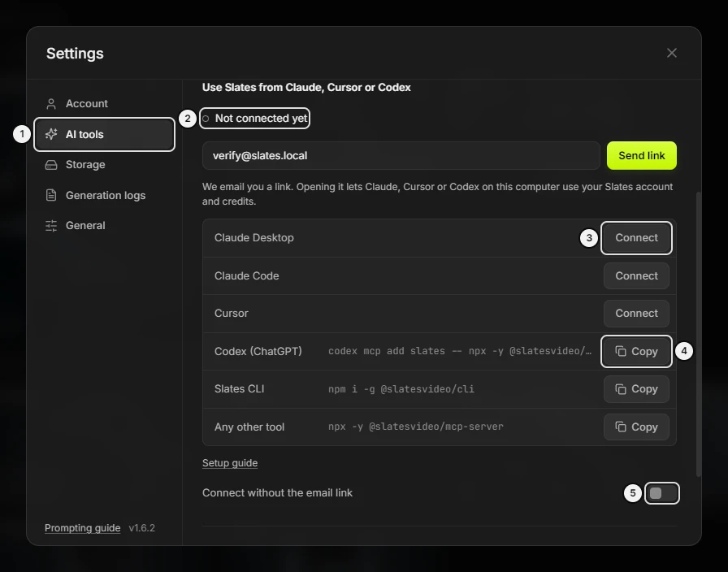The image size is (728, 572).
Task: Enable Connect without the email link
Action: pyautogui.click(x=661, y=493)
